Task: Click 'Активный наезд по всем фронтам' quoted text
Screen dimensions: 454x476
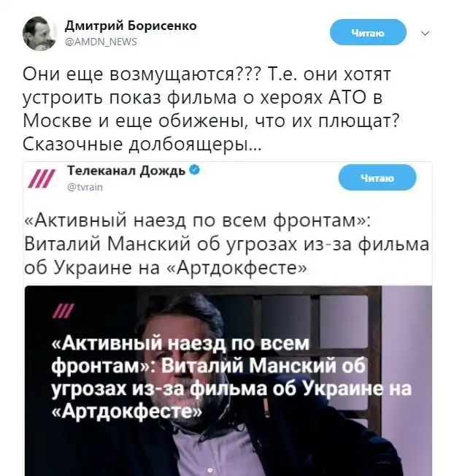Action: coord(197,220)
